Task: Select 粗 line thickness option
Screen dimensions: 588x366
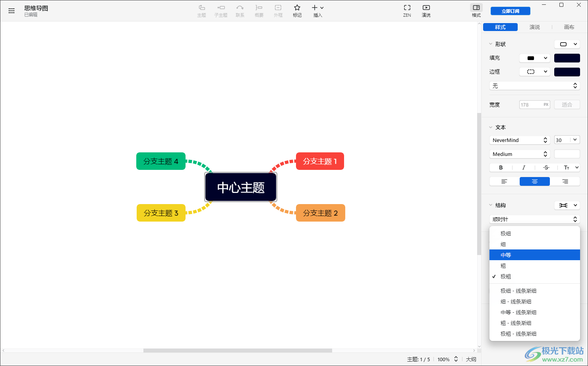Action: (x=535, y=266)
